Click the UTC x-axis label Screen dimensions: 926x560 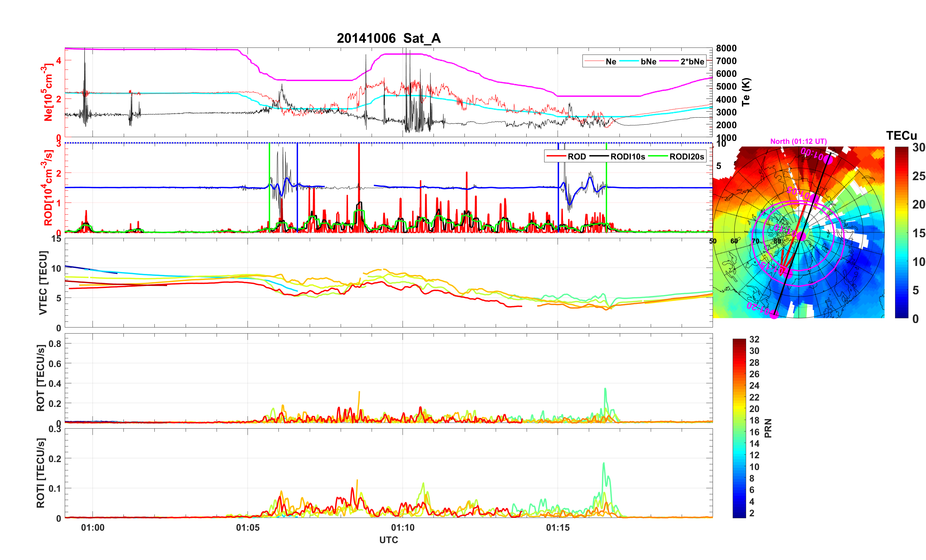[x=388, y=540]
